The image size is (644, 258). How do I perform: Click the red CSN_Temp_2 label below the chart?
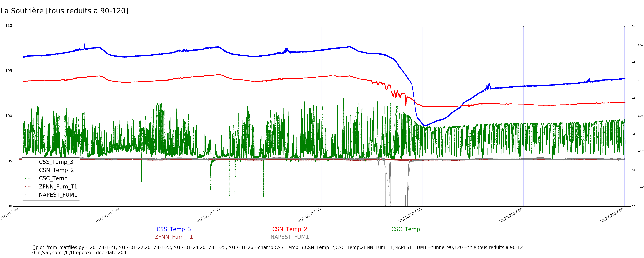coord(290,229)
